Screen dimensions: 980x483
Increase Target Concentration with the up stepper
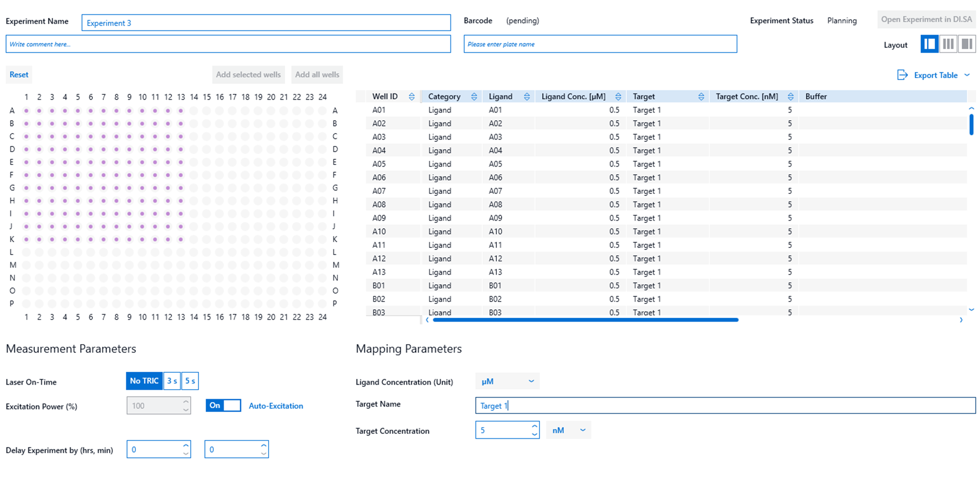click(534, 426)
